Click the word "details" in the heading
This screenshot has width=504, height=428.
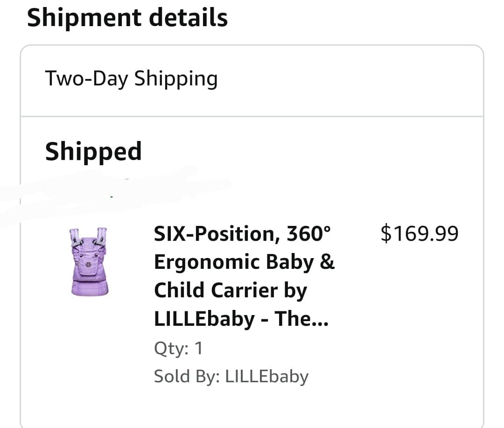point(189,18)
